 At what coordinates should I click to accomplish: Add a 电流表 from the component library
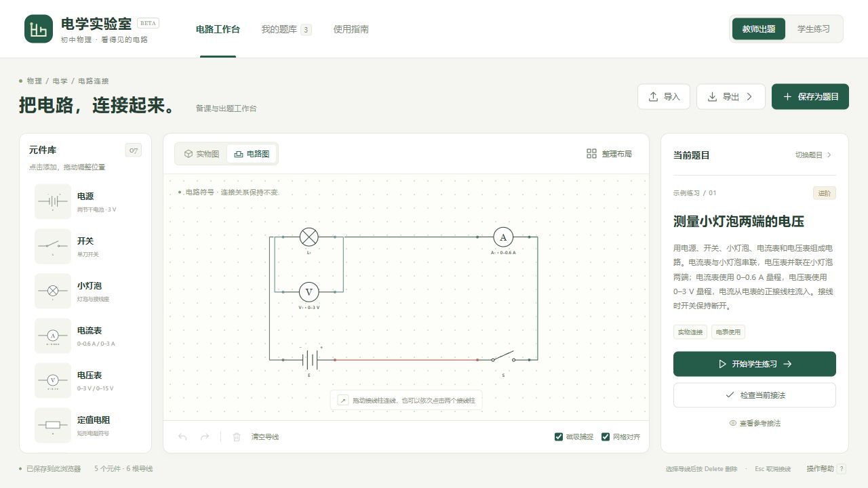(x=85, y=336)
